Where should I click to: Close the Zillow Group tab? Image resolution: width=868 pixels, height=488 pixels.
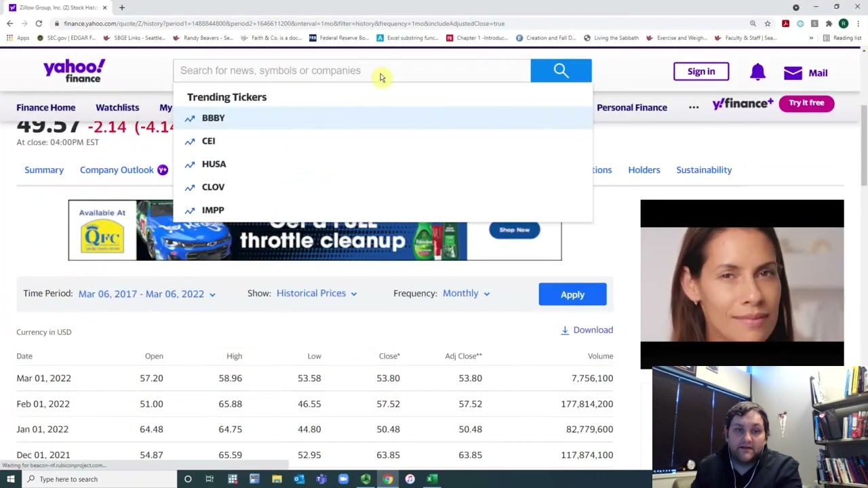(x=104, y=7)
